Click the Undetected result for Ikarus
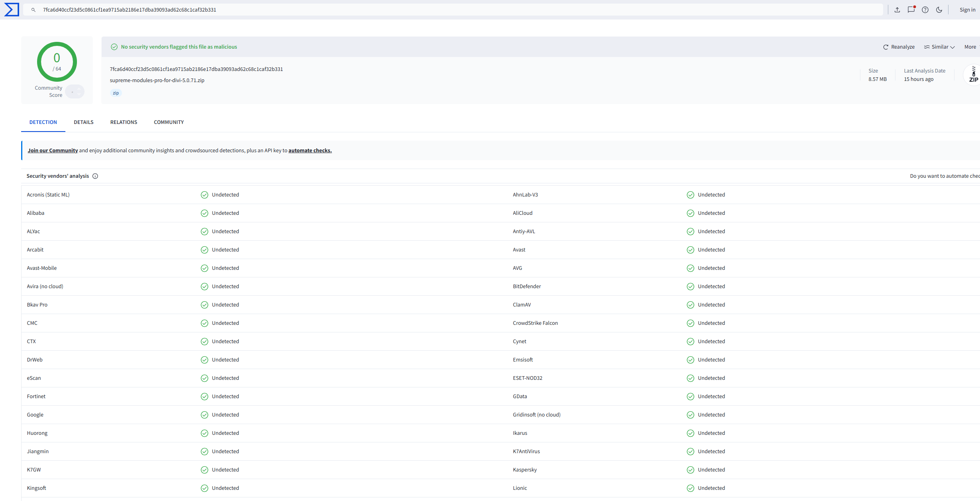 [711, 433]
